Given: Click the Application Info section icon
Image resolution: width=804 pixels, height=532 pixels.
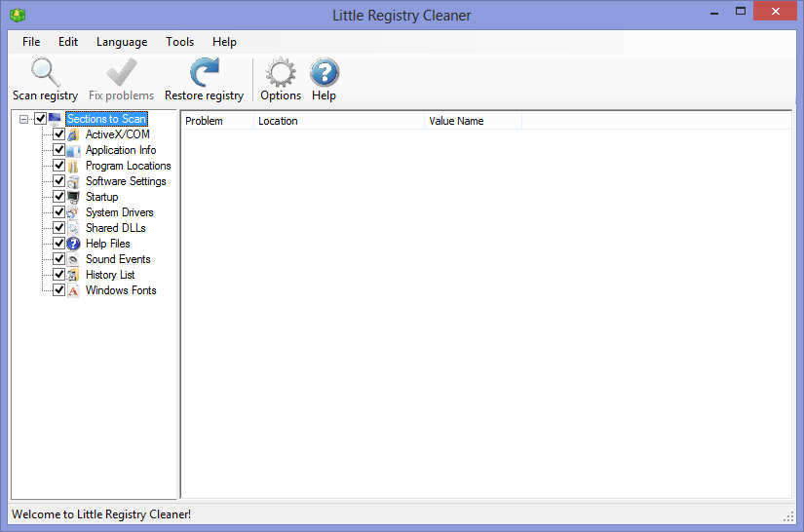Looking at the screenshot, I should (73, 150).
